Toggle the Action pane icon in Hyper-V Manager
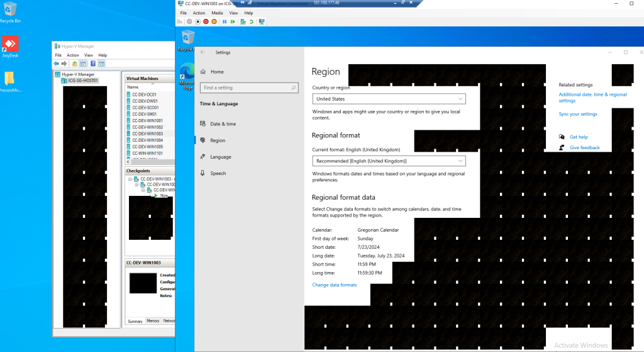Viewport: 644px width, 352px height. 101,64
